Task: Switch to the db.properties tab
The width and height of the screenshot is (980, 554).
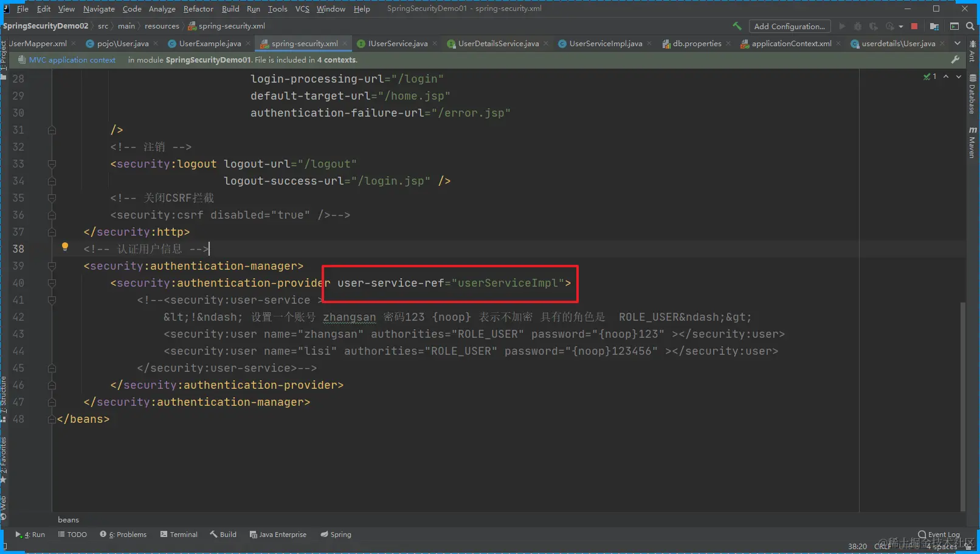Action: pos(697,43)
